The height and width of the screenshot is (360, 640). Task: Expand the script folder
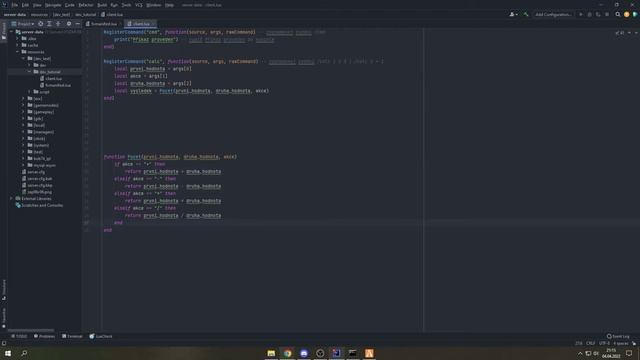pyautogui.click(x=29, y=92)
